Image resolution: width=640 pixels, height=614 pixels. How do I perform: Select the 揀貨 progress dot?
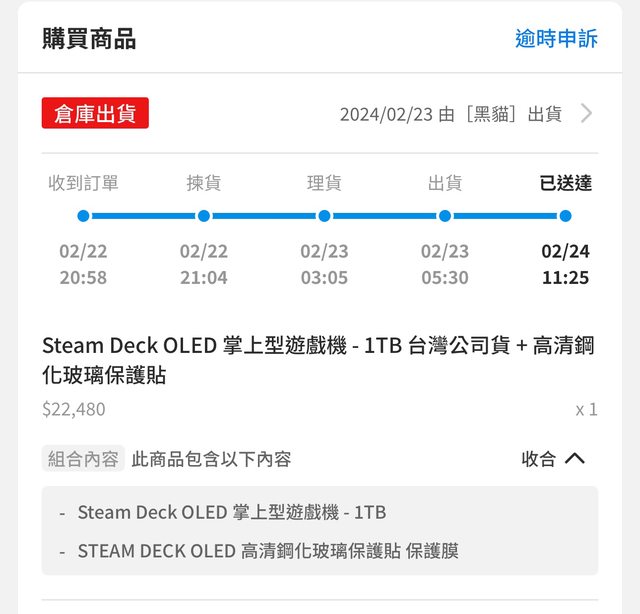(204, 216)
